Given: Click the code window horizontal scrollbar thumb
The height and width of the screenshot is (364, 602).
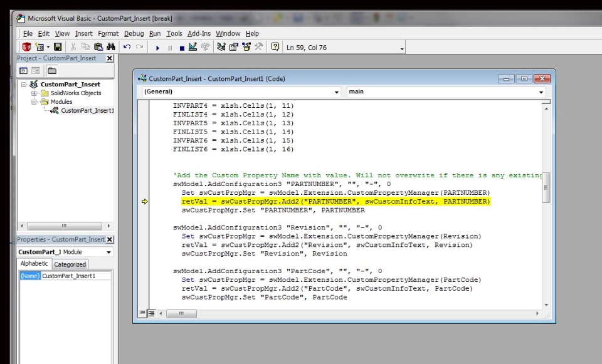Looking at the screenshot, I should click(x=181, y=314).
